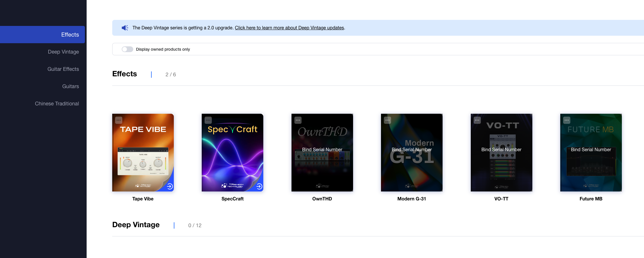Click the Effects owned count 2 / 6
This screenshot has width=644, height=258.
[171, 75]
